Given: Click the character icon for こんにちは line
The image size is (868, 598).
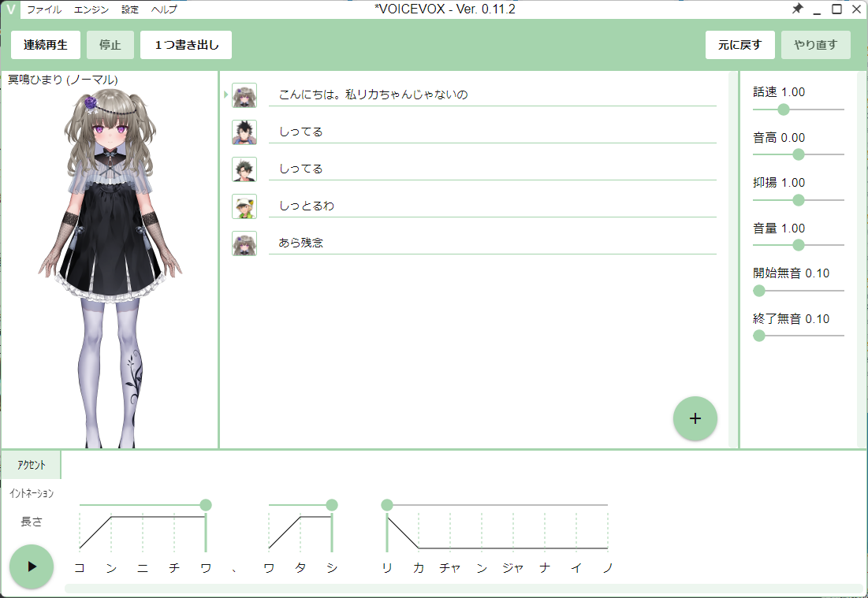Looking at the screenshot, I should coord(244,95).
